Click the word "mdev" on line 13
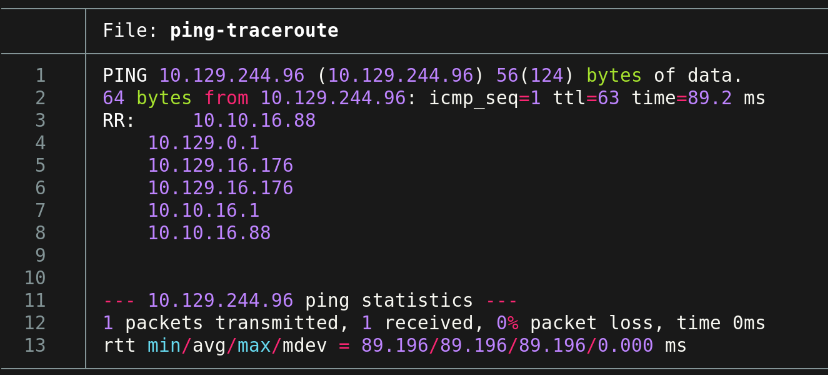This screenshot has height=375, width=828. click(x=305, y=345)
